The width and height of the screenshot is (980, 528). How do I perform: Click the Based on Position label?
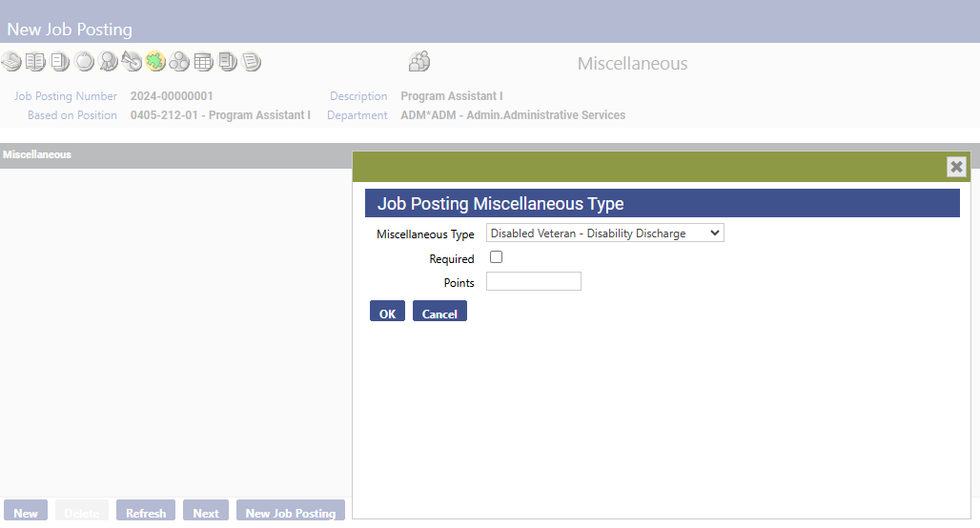(x=71, y=115)
